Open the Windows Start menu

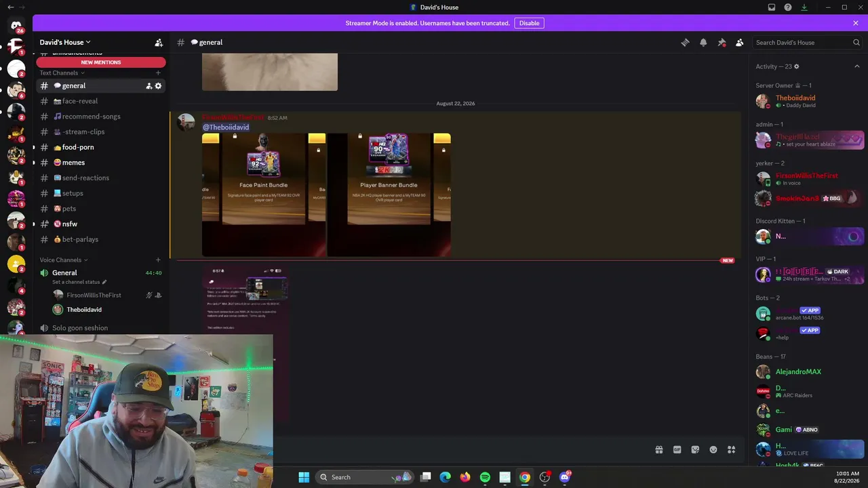coord(304,477)
